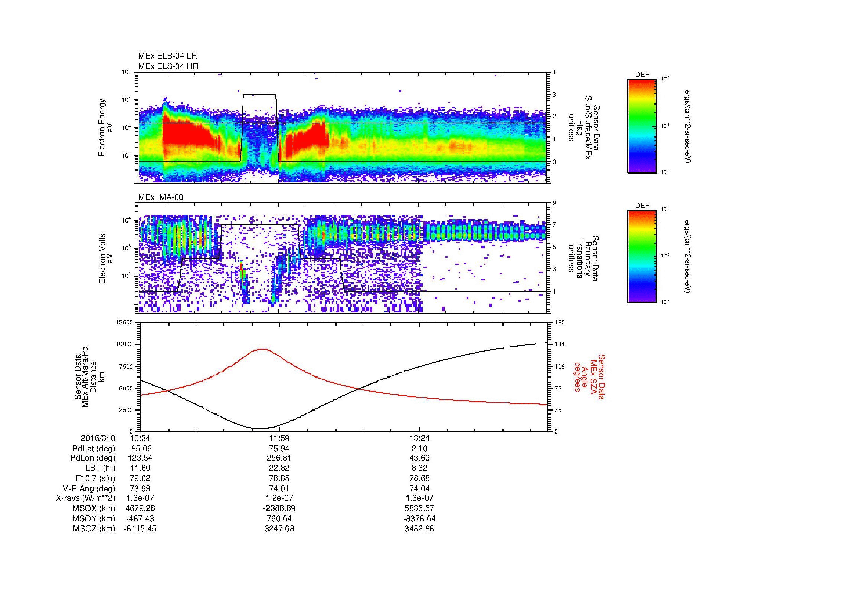868x613 pixels.
Task: Click the 'MEx IMA-00' panel title
Action: pyautogui.click(x=161, y=197)
